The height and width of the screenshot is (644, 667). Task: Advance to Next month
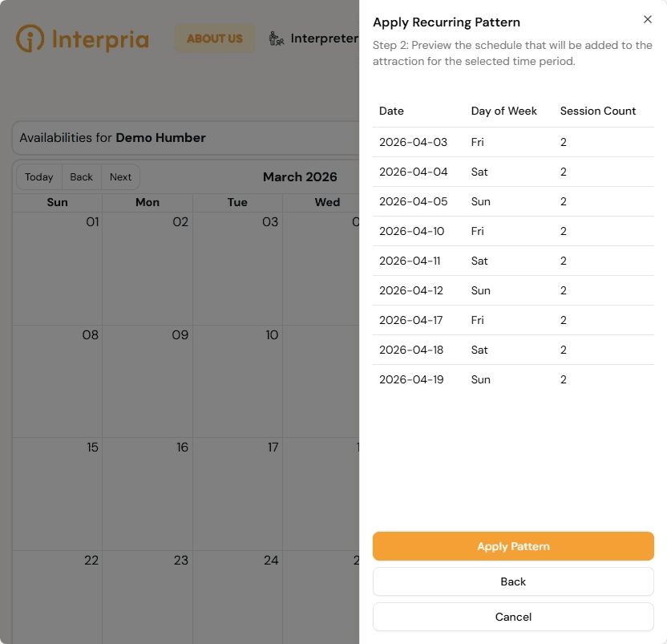click(120, 176)
